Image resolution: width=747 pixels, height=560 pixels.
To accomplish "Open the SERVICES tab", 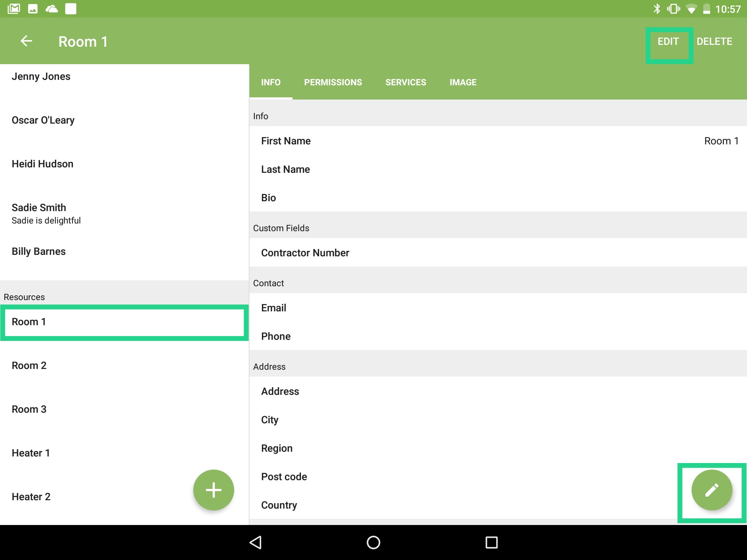I will tap(406, 82).
